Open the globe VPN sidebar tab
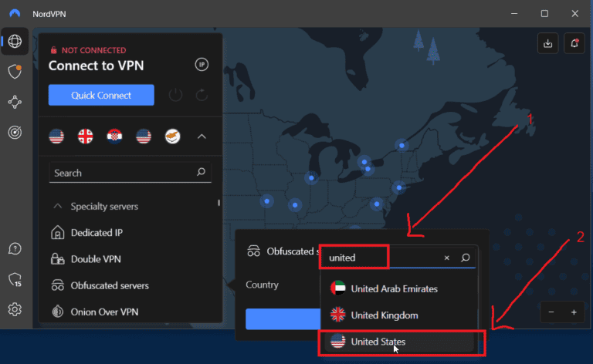This screenshot has height=364, width=593. 15,42
